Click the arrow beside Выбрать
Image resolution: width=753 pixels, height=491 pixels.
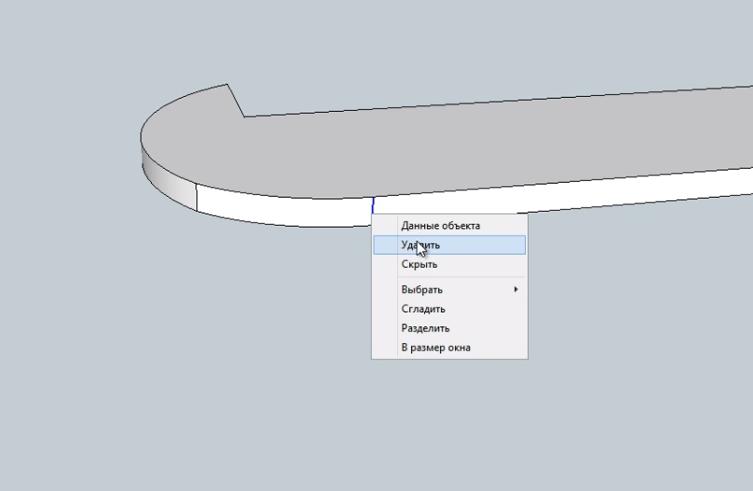(x=516, y=290)
